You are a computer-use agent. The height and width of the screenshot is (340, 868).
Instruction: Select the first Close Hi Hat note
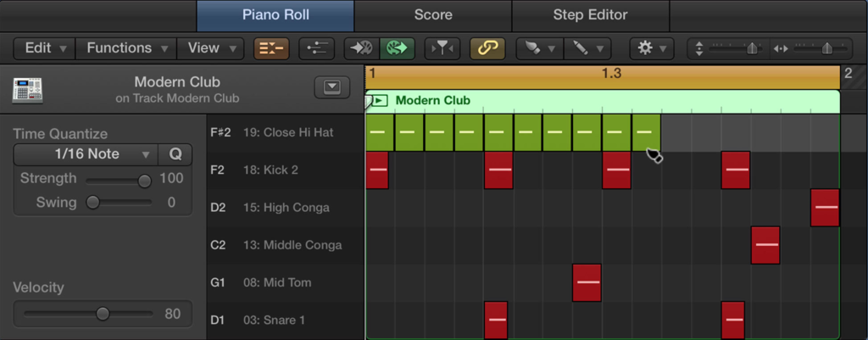click(x=380, y=132)
